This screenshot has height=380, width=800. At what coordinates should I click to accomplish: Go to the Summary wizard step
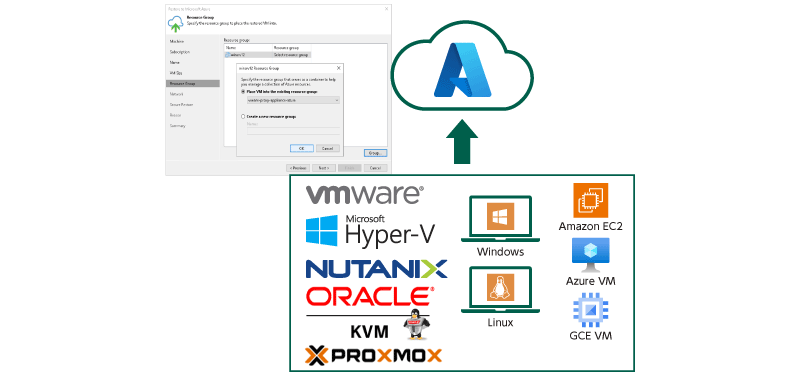tap(178, 125)
